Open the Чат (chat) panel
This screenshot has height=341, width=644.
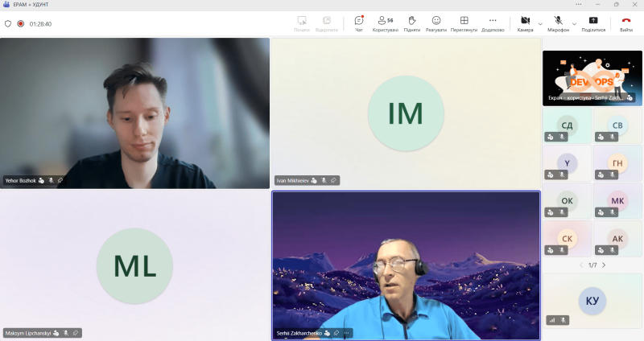pos(359,22)
